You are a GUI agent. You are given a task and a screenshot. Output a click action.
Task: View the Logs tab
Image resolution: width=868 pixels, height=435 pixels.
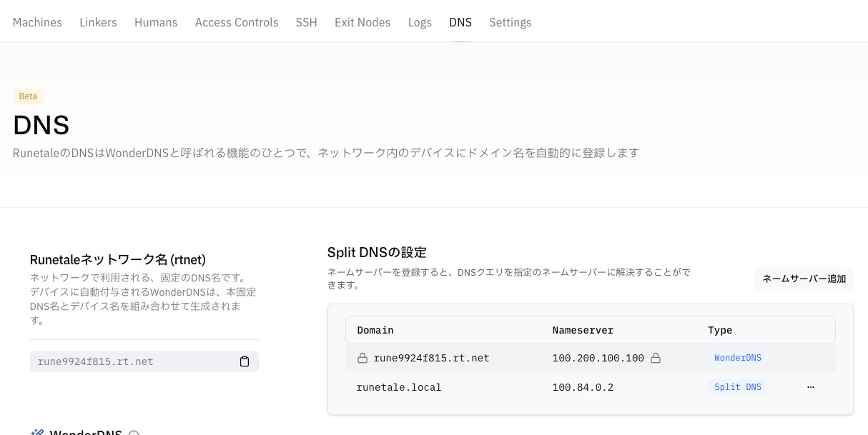click(420, 22)
